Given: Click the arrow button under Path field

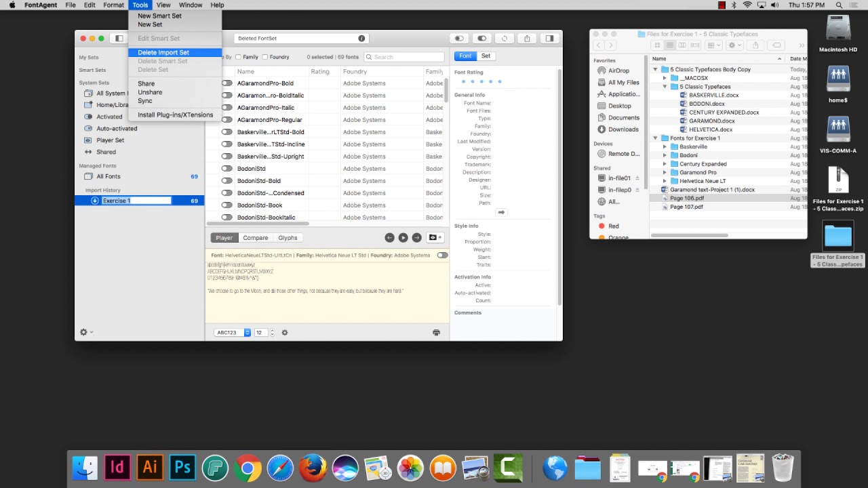Looking at the screenshot, I should 502,213.
